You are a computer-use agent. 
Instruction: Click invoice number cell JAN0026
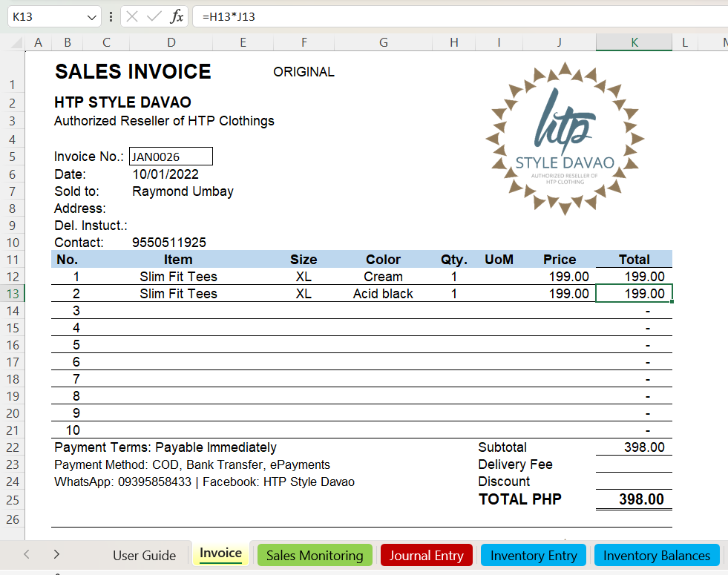[171, 157]
